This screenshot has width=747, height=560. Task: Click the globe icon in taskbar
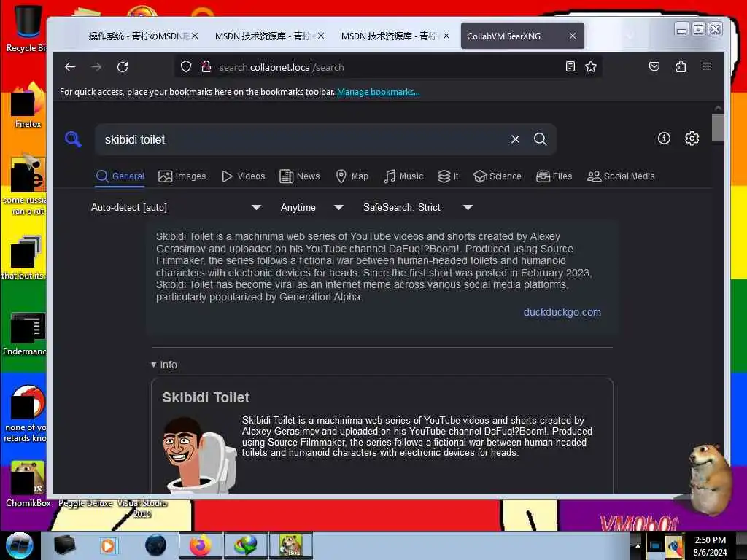(x=245, y=545)
